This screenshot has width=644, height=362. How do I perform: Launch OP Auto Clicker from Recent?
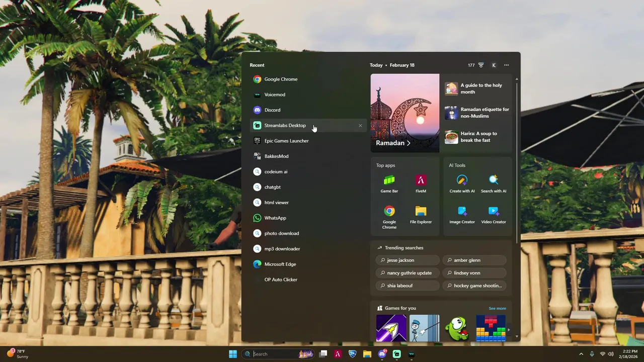pyautogui.click(x=307, y=280)
